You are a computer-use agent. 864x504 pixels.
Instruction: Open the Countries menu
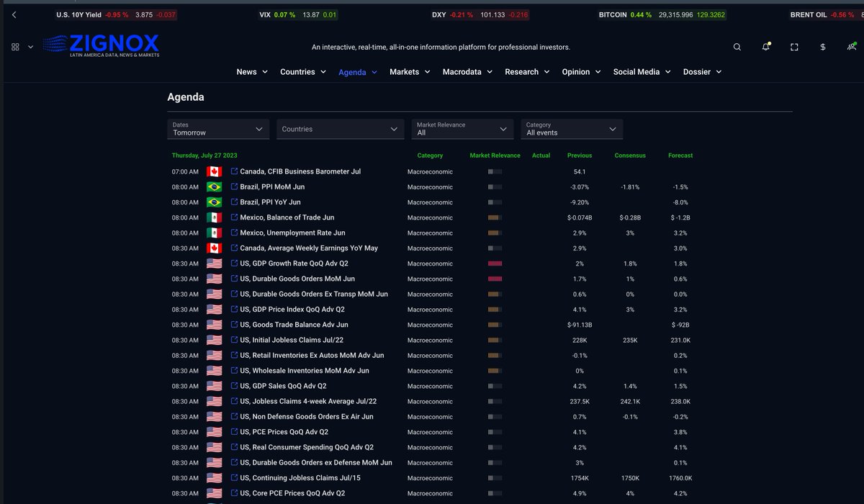pos(303,72)
